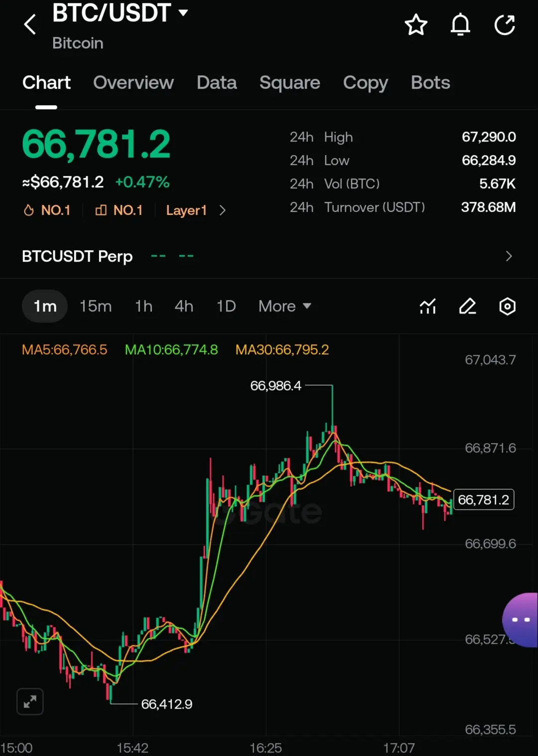Image resolution: width=538 pixels, height=756 pixels.
Task: Tap the Layer1 category tag
Action: pos(186,210)
